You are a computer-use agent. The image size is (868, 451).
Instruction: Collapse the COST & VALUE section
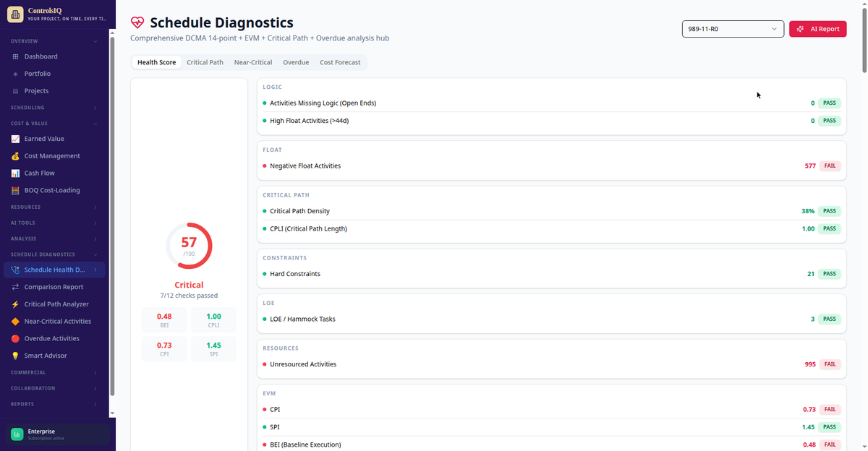click(x=54, y=124)
